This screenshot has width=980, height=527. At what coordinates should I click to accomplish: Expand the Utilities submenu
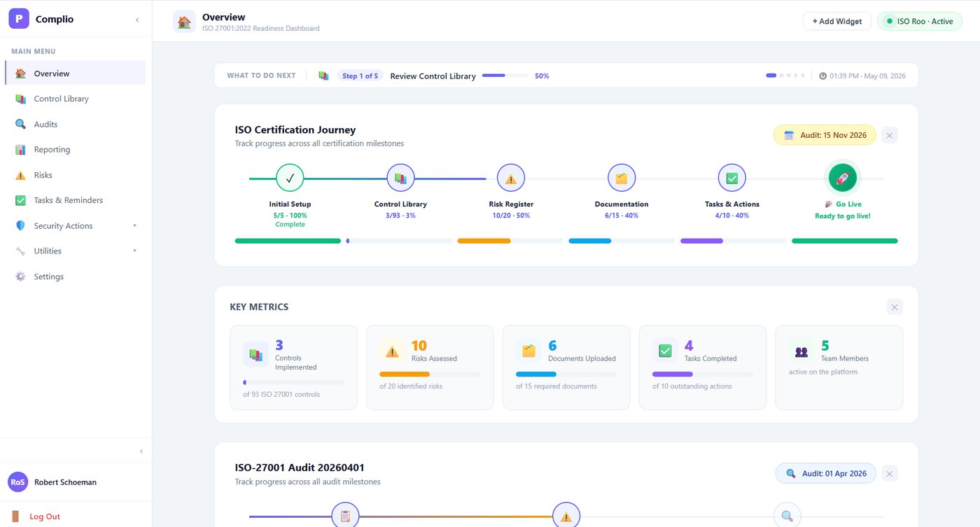tap(135, 251)
